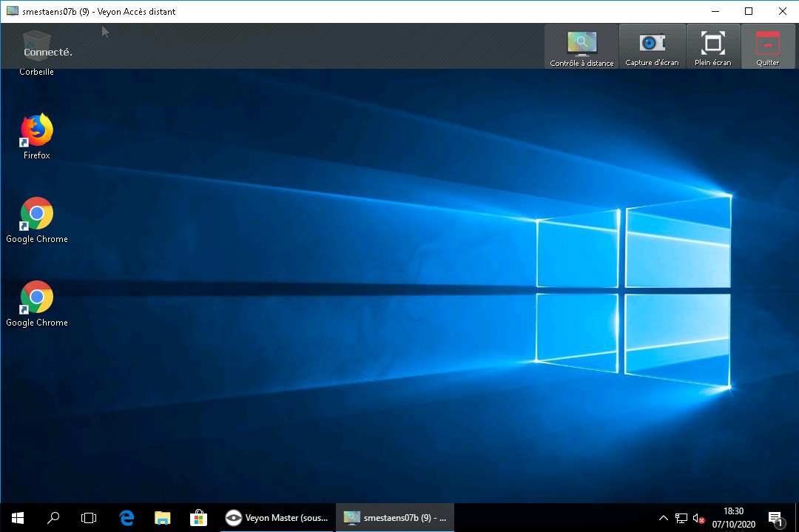Image resolution: width=799 pixels, height=532 pixels.
Task: Switch to Plein écran fullscreen mode
Action: pos(712,47)
